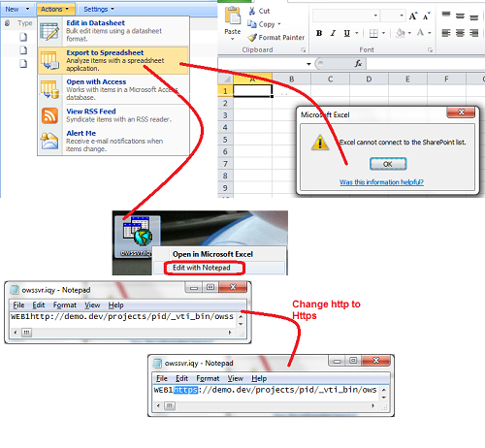Open File menu in upper Notepad window
Image resolution: width=485 pixels, height=448 pixels.
[x=18, y=305]
